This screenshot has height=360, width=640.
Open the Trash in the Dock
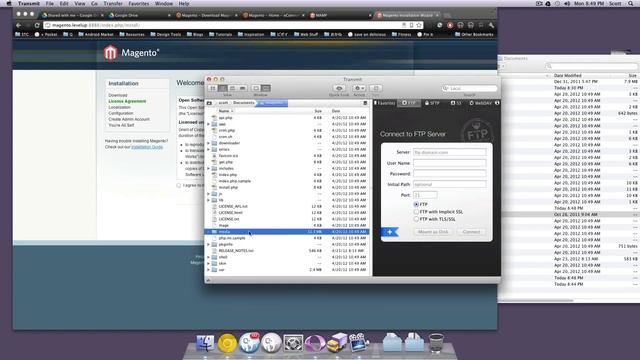pyautogui.click(x=436, y=343)
